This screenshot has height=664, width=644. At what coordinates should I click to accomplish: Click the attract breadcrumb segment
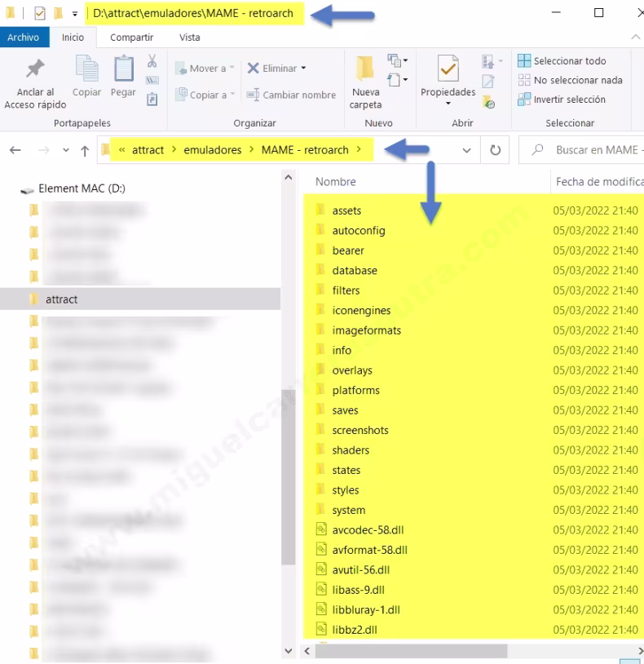148,150
